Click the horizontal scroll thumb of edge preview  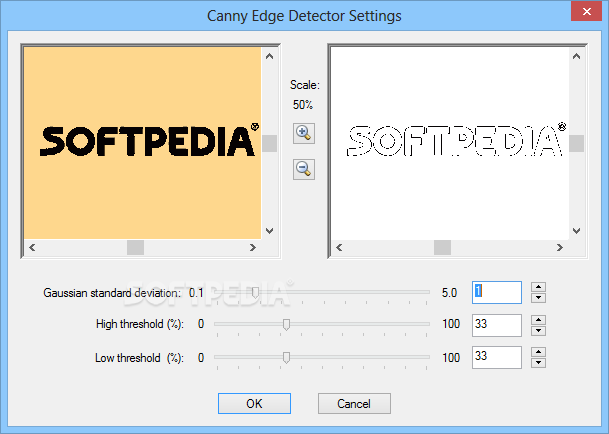(x=442, y=248)
